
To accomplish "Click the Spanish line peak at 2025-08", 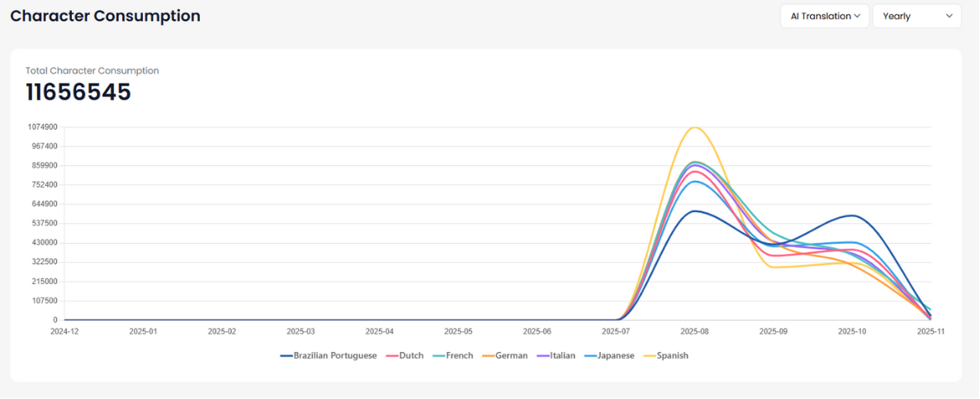I will point(695,127).
